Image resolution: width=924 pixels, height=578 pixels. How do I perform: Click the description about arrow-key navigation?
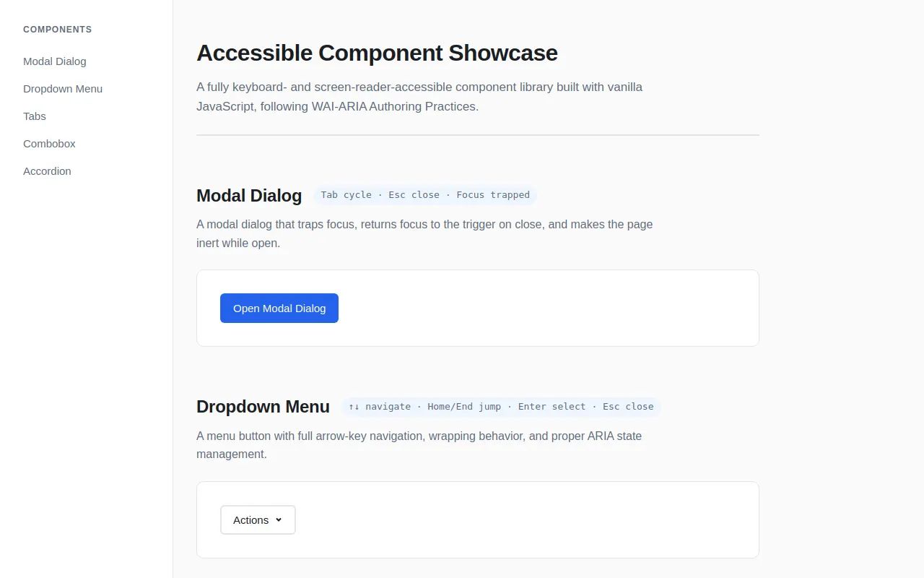(x=419, y=445)
